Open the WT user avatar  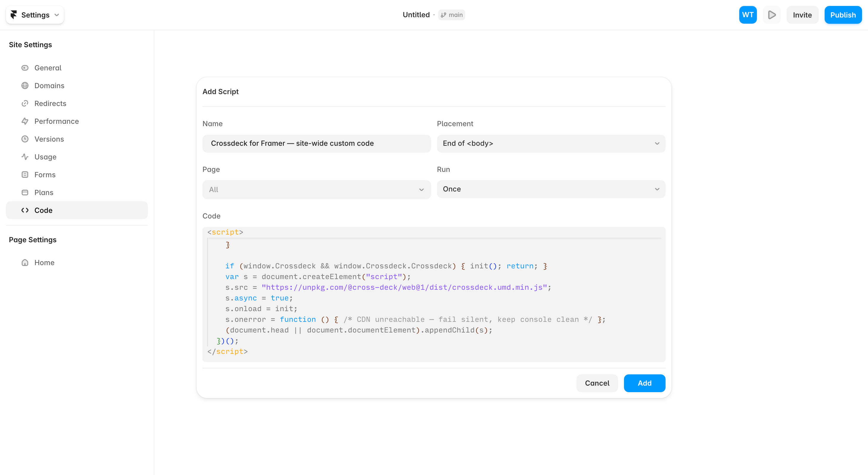(x=748, y=15)
